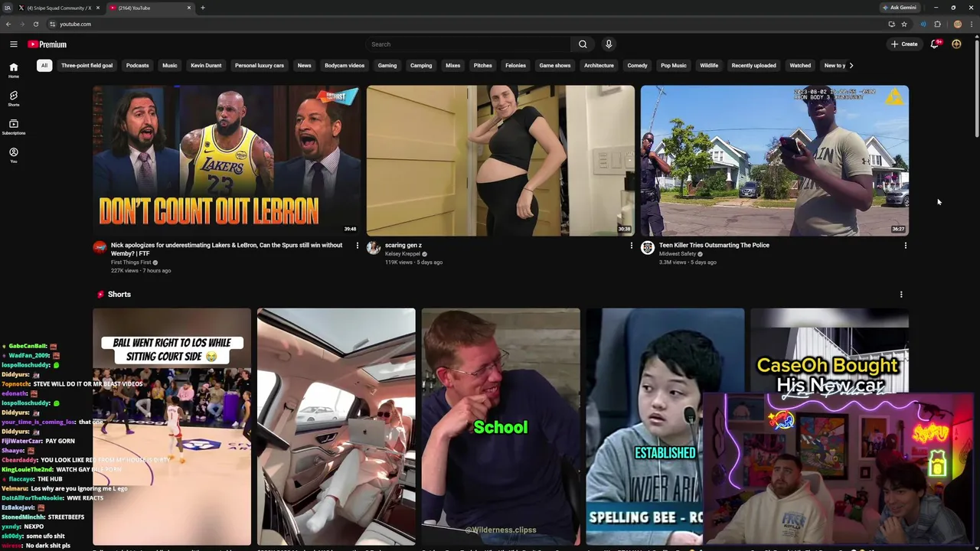Open Shorts section more options menu
The height and width of the screenshot is (551, 980).
pos(901,295)
